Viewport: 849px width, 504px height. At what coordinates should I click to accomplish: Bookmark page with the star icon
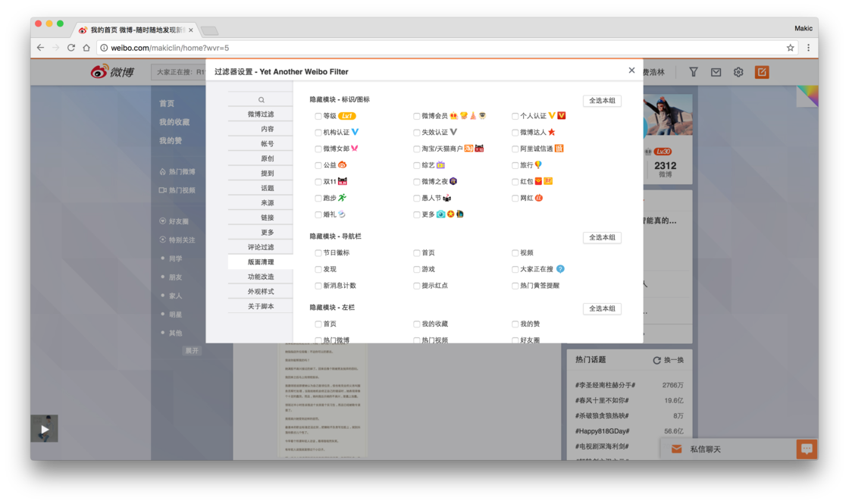[791, 48]
